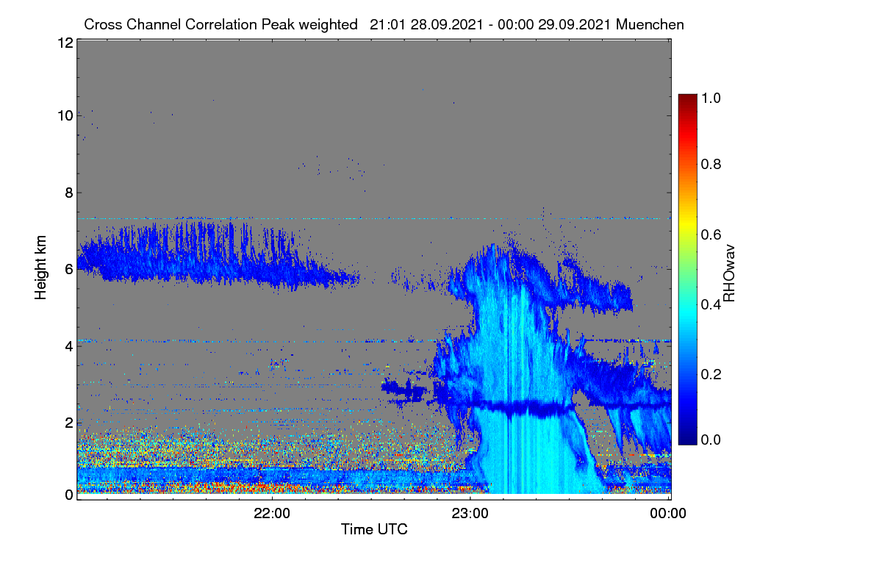Click the plot title 'Cross Channel Correlation Peak weighted'
Image resolution: width=882 pixels, height=588 pixels.
coord(221,24)
